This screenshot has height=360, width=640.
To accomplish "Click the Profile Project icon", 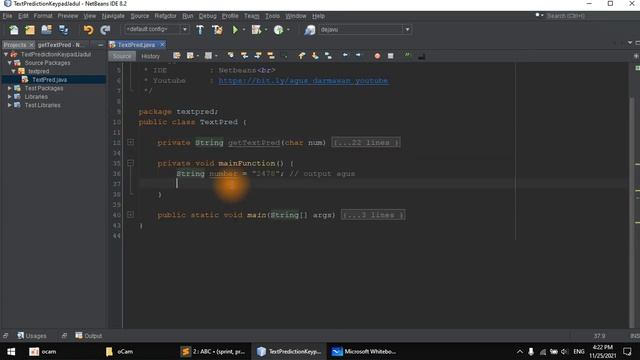I will coord(278,30).
